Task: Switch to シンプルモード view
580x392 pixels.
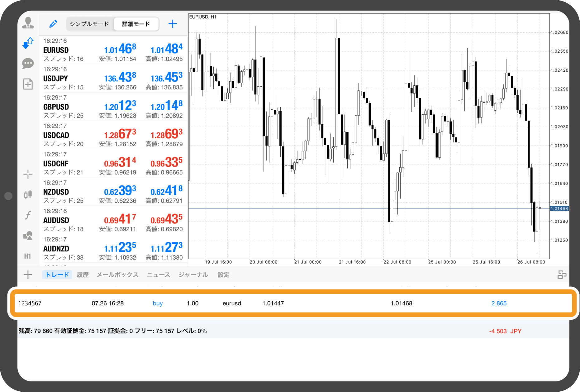Action: pos(89,24)
